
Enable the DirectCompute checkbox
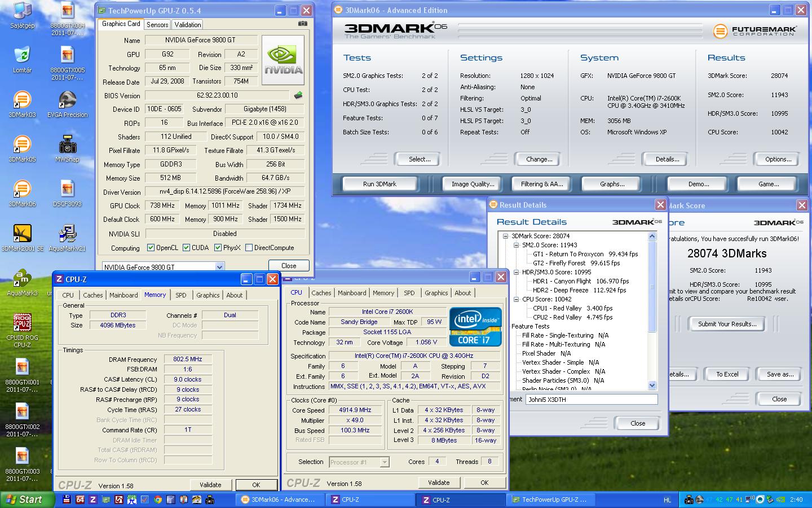pos(249,248)
